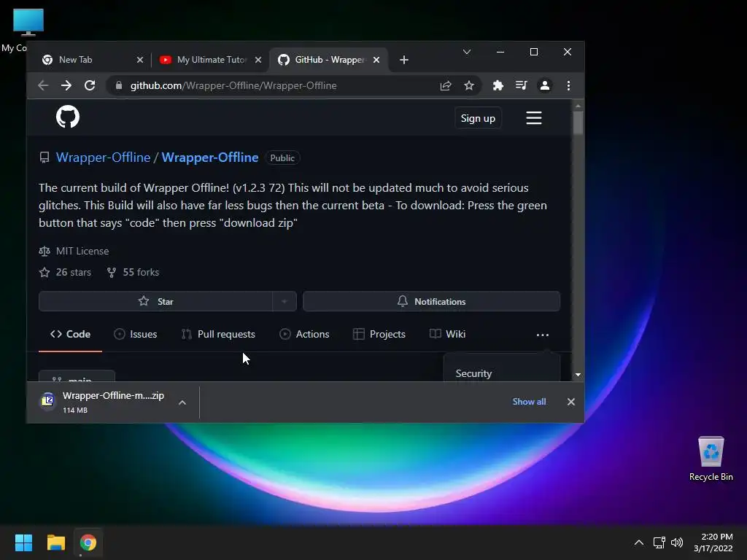Click the scrollbar down arrow

pos(578,376)
